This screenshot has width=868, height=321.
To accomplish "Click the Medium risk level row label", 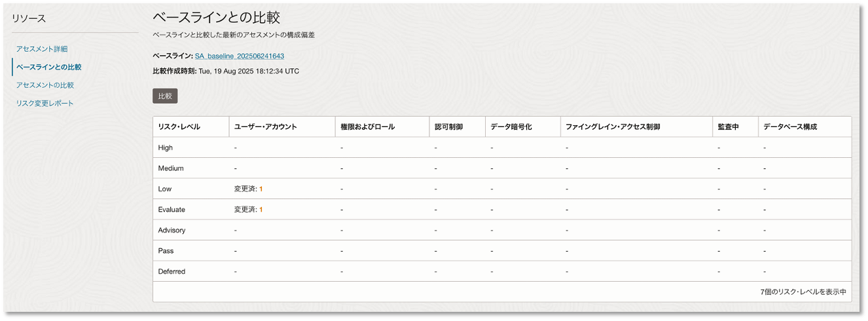I will [x=171, y=168].
